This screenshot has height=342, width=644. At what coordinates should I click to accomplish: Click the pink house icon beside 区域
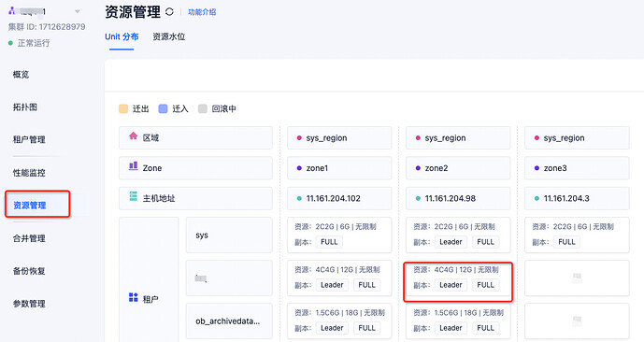click(133, 135)
